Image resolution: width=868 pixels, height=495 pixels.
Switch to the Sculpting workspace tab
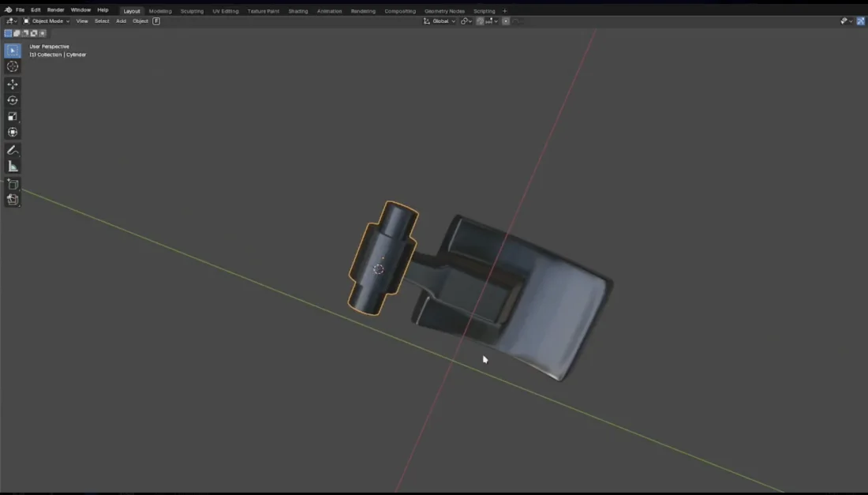(x=192, y=11)
